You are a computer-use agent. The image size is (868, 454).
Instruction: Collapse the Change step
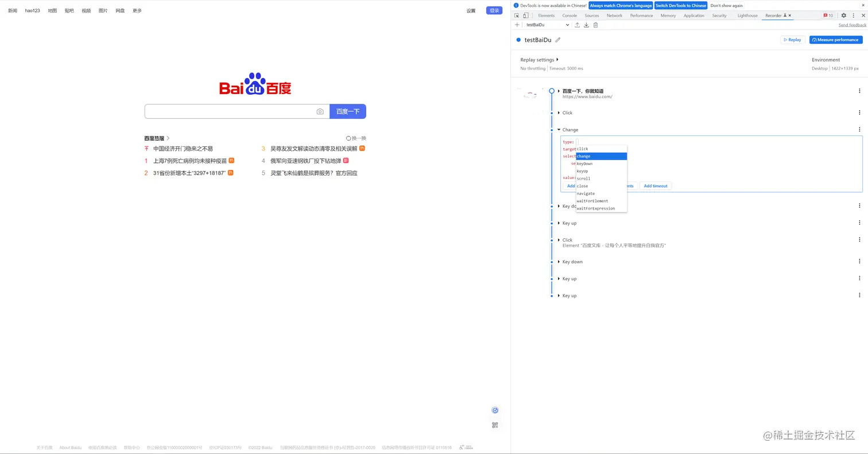[559, 130]
